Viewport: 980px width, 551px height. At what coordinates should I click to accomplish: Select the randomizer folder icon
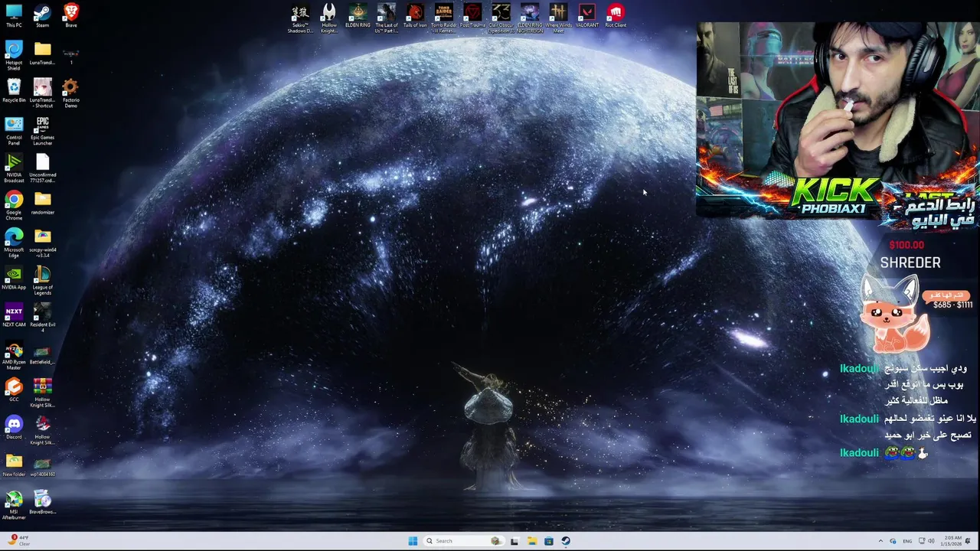tap(42, 203)
